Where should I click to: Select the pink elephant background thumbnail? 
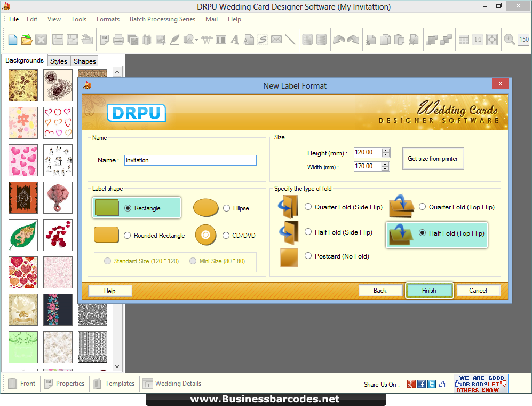[x=58, y=198]
